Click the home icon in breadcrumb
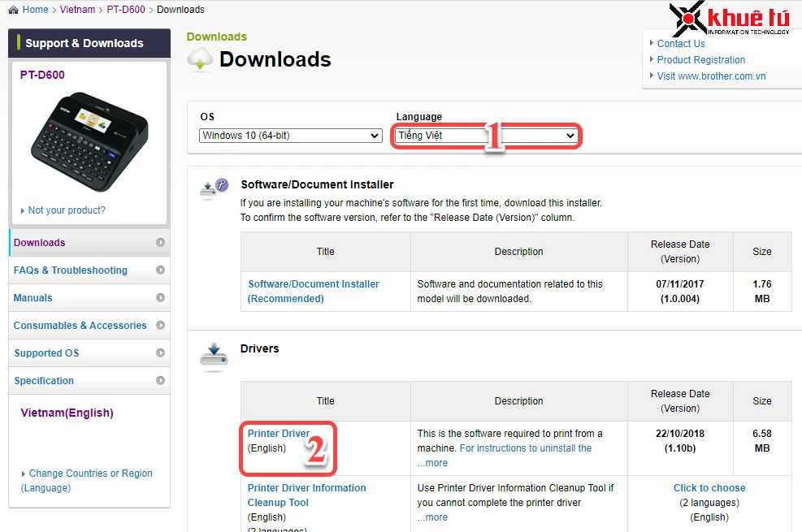802x532 pixels. 13,10
